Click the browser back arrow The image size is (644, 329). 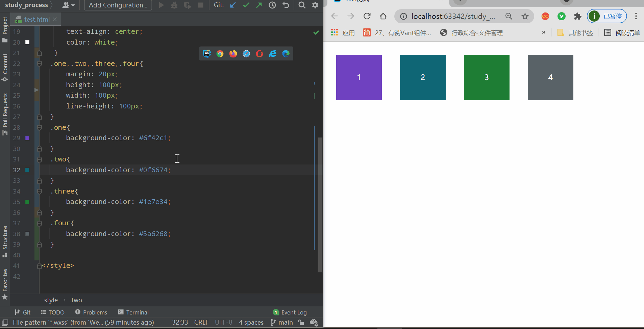[x=335, y=16]
